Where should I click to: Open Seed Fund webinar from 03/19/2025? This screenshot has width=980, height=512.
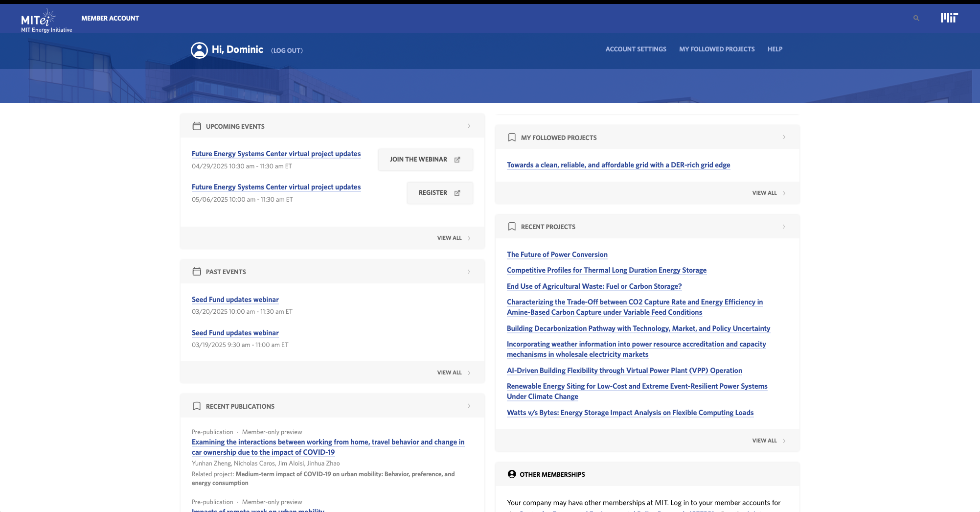point(235,333)
